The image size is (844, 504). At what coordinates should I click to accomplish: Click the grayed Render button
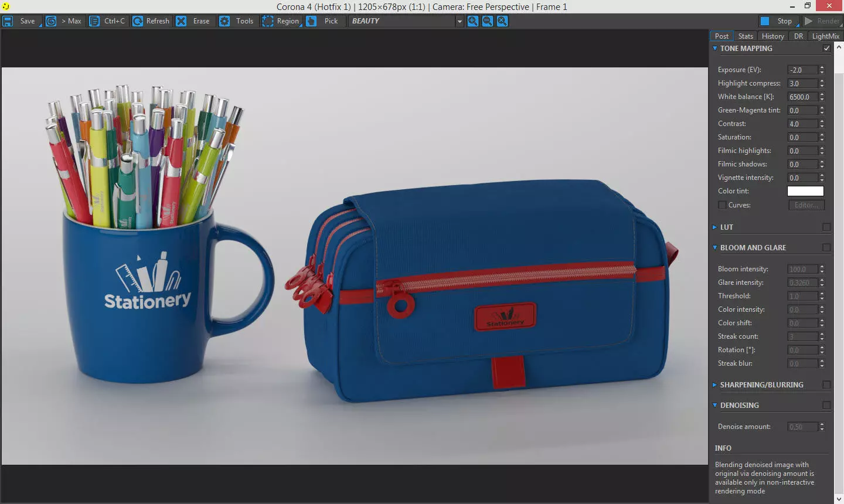(x=822, y=21)
